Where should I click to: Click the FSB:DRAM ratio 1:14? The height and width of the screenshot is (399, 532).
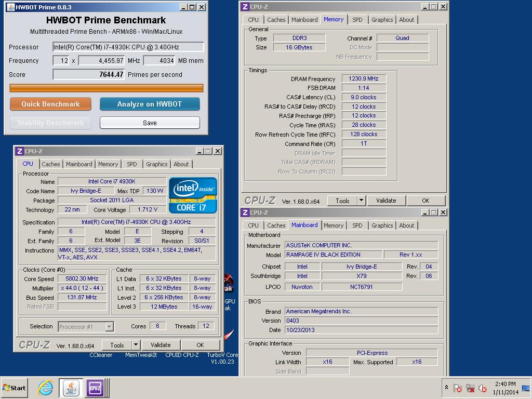363,88
